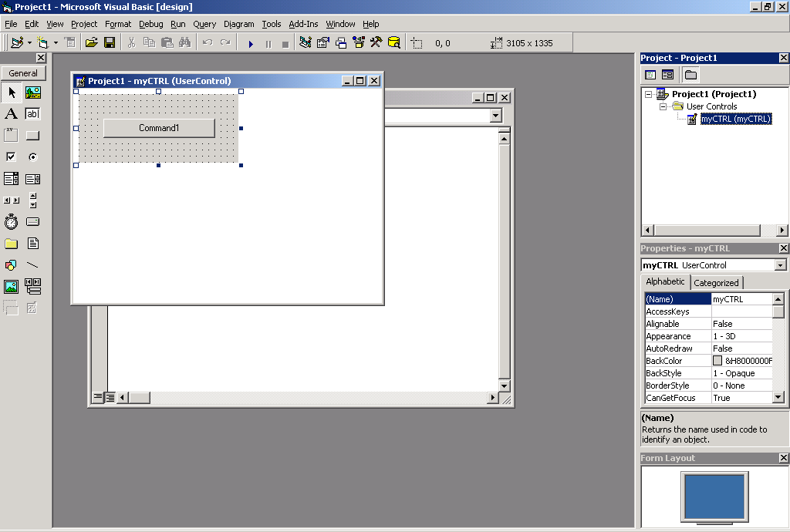This screenshot has width=790, height=532.
Task: Switch code window to Procedure View
Action: (98, 397)
